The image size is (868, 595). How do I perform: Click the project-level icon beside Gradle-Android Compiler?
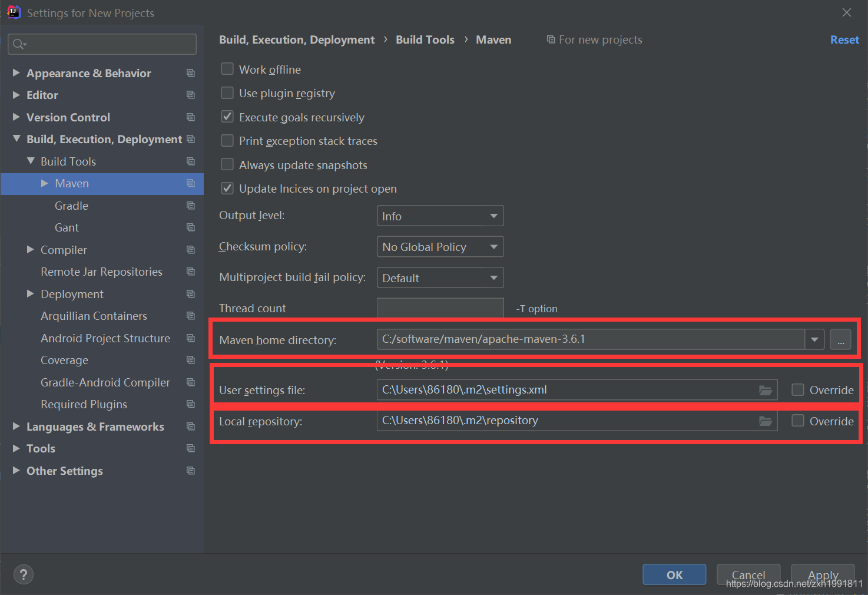coord(190,382)
